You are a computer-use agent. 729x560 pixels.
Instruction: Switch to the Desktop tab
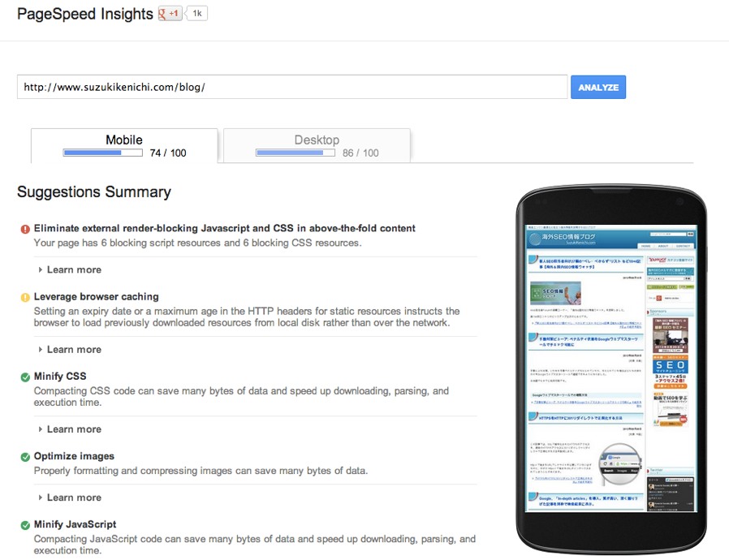317,146
